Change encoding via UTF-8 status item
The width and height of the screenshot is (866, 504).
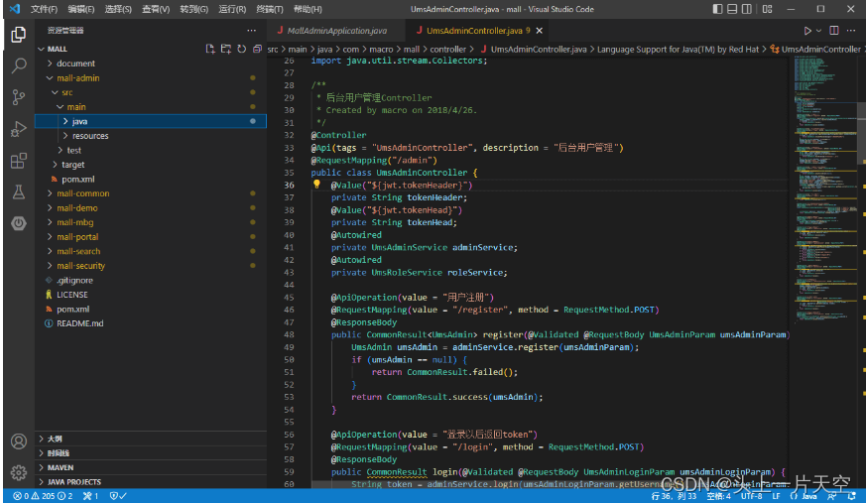pyautogui.click(x=751, y=496)
